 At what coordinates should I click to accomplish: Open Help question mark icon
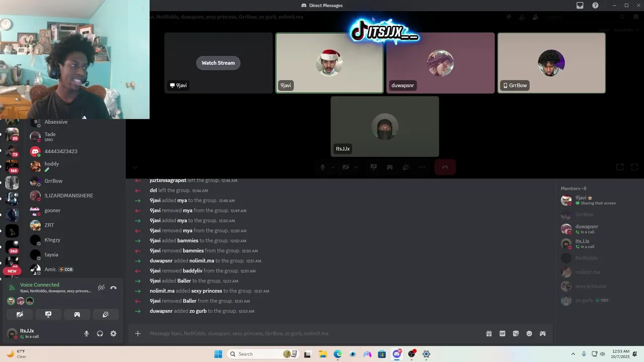coord(596,6)
